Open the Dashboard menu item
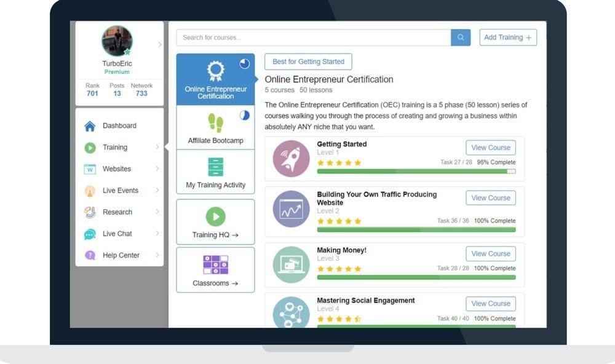615x364 pixels. (120, 126)
